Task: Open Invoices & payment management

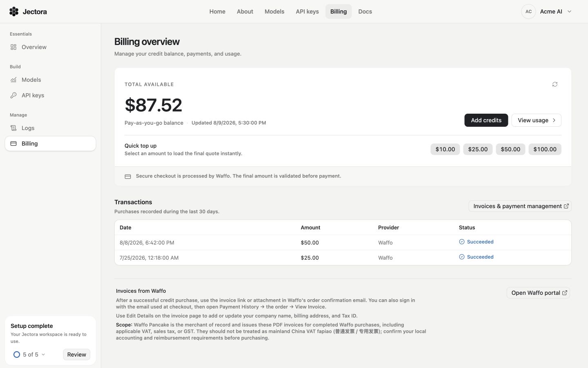Action: coord(520,206)
